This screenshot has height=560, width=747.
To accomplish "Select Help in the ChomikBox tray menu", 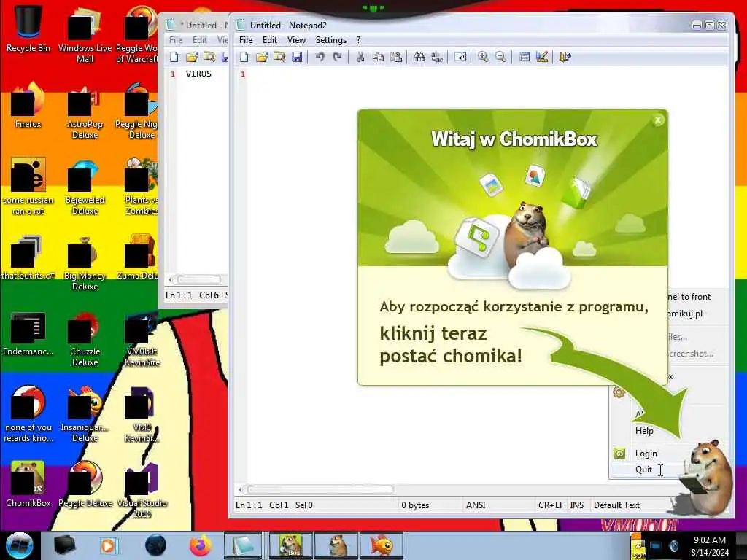I will click(x=644, y=430).
